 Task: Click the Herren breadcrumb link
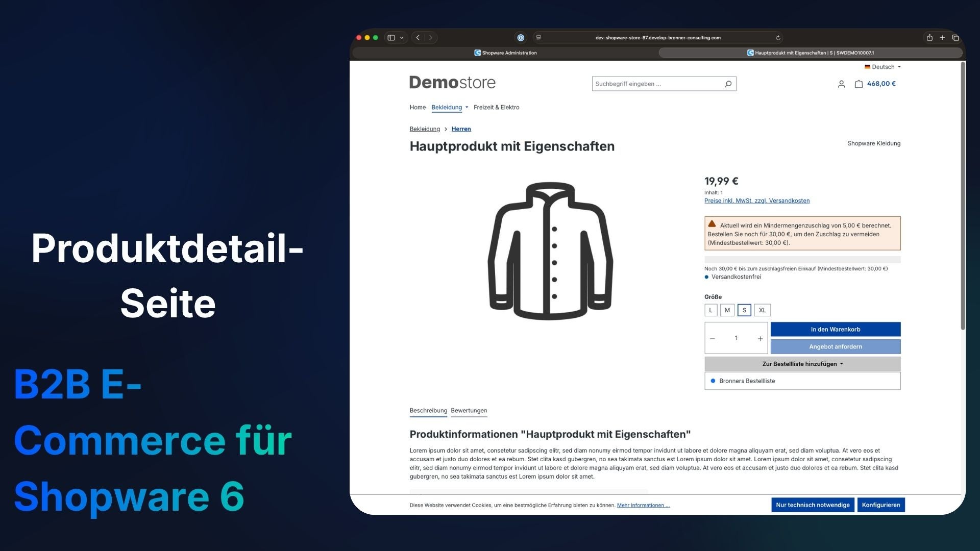tap(461, 129)
